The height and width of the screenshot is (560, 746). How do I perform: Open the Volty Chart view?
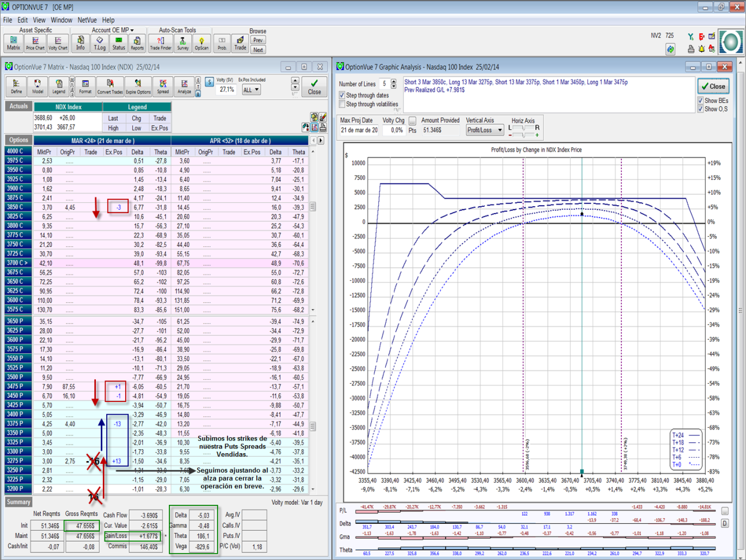[57, 43]
